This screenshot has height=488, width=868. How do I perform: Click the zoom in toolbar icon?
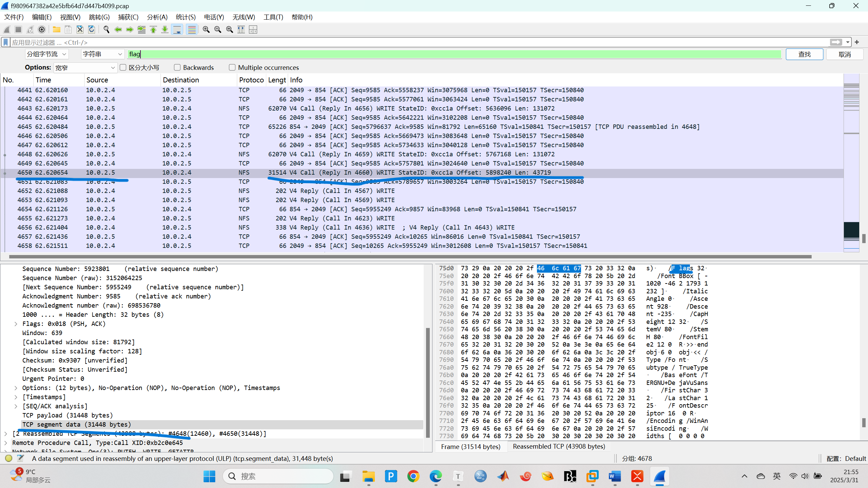tap(206, 30)
